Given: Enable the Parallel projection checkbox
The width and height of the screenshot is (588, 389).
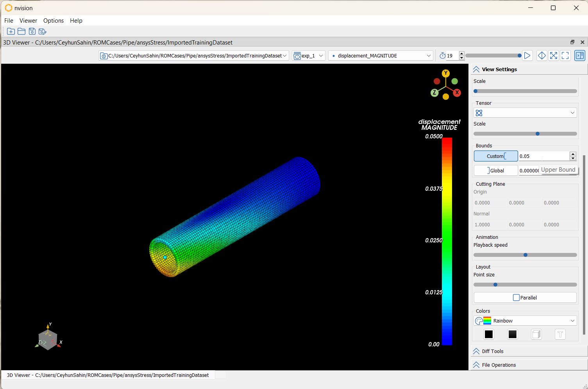Looking at the screenshot, I should coord(516,298).
